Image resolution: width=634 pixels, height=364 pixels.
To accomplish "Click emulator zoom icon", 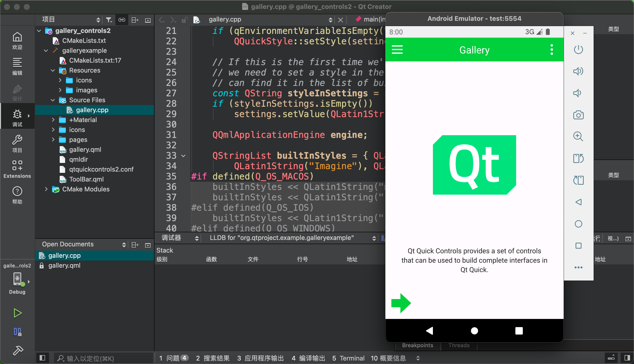I will [578, 136].
